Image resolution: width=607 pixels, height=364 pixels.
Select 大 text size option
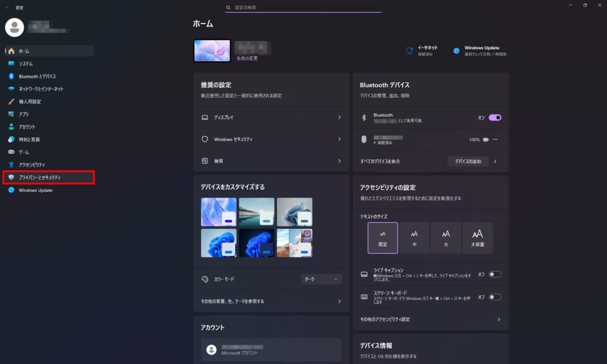(446, 238)
